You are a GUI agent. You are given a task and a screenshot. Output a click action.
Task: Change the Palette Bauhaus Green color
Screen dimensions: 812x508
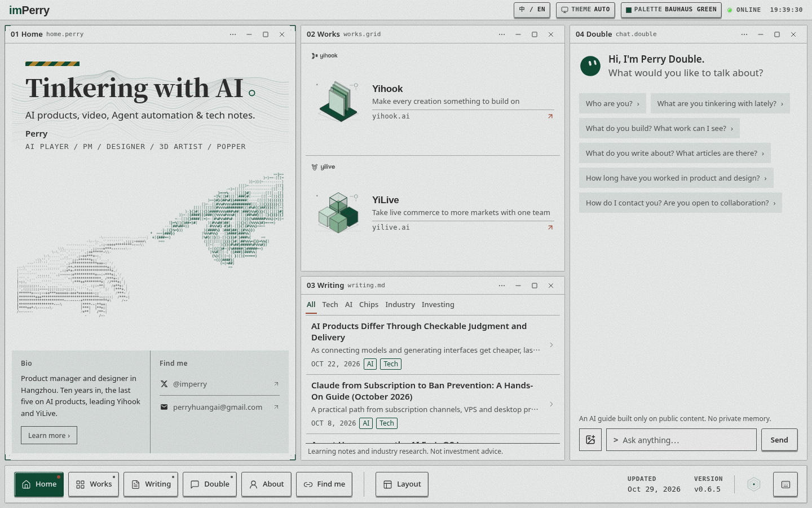(x=671, y=10)
